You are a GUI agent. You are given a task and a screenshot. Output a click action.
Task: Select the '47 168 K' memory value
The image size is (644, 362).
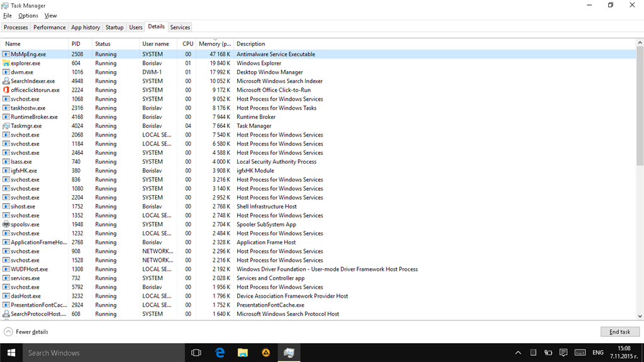pyautogui.click(x=219, y=54)
